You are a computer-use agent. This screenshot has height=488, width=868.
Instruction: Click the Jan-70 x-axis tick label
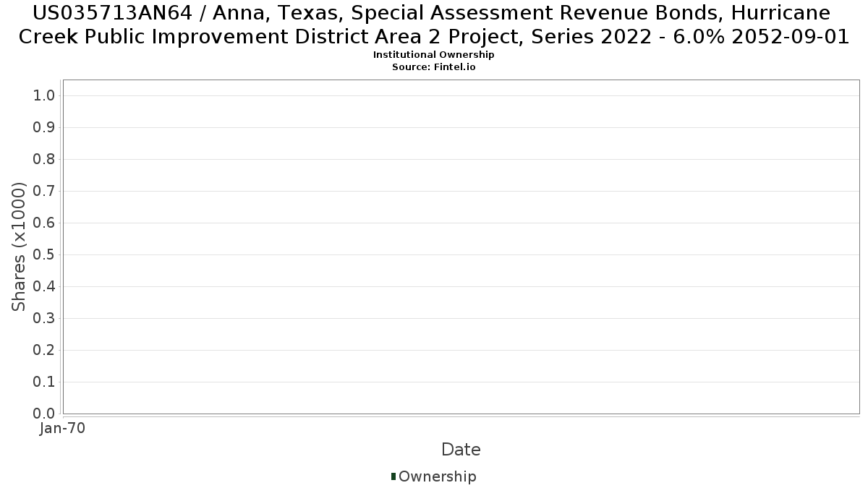pos(63,428)
